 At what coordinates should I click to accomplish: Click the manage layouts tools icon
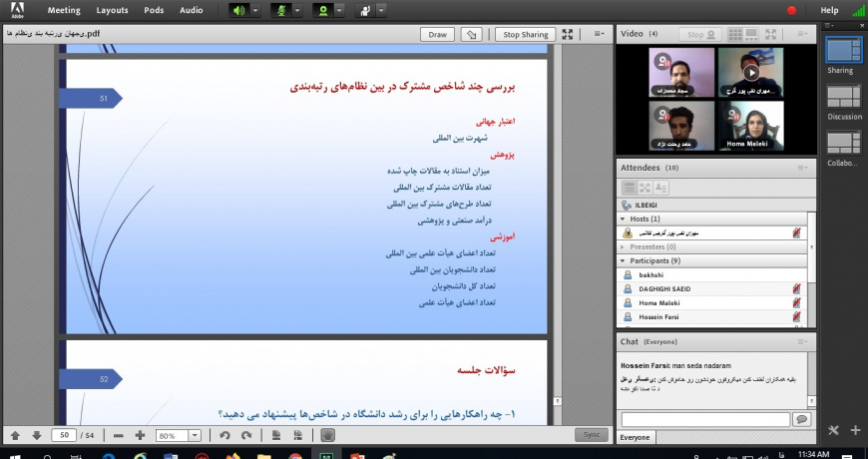(x=834, y=430)
